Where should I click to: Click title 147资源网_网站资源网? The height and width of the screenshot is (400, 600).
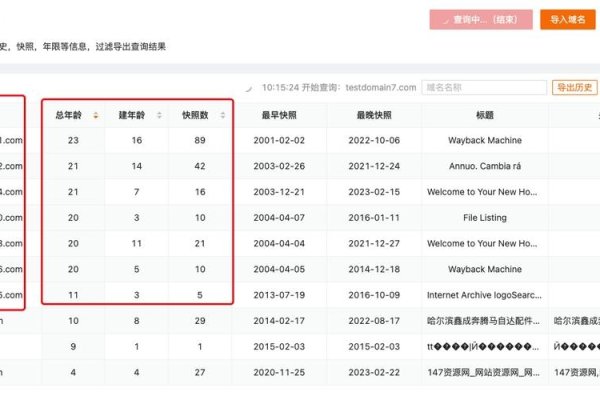[x=483, y=372]
